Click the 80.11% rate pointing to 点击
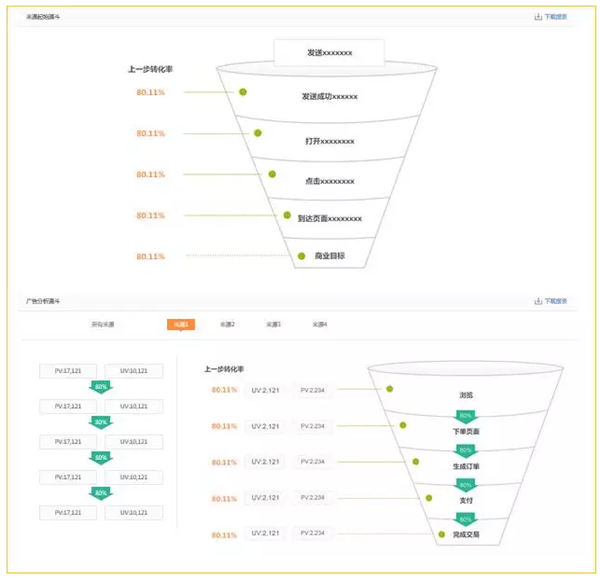 pos(151,174)
